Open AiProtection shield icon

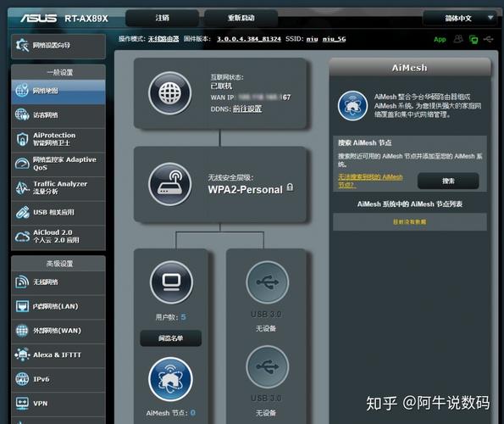pos(22,139)
